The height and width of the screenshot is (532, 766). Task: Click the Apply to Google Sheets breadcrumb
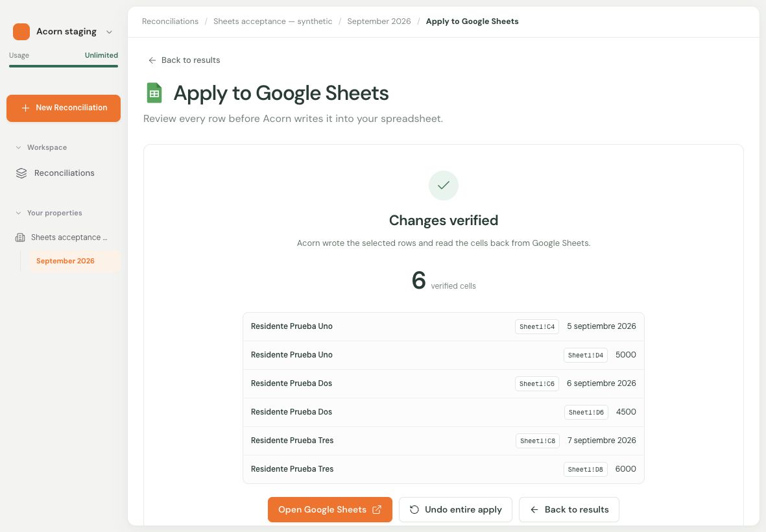[472, 21]
